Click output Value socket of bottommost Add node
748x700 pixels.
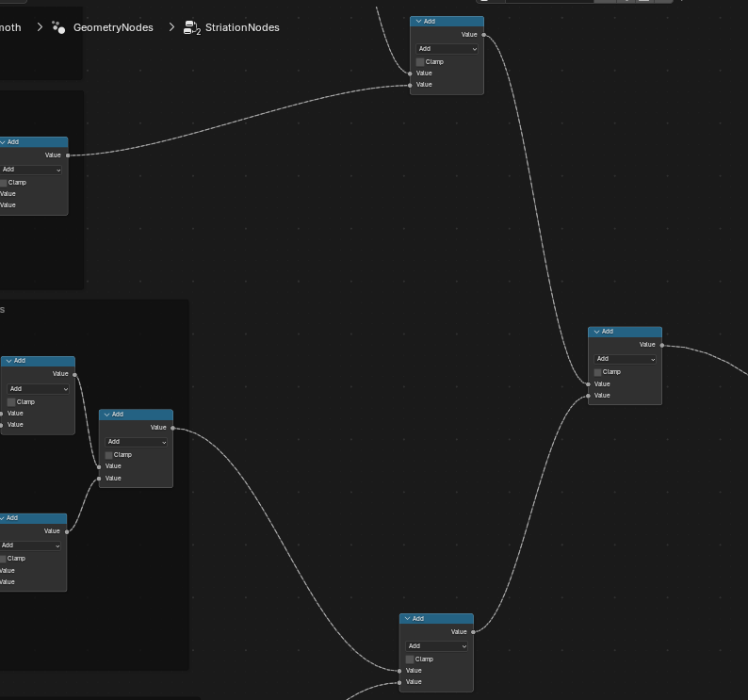473,632
